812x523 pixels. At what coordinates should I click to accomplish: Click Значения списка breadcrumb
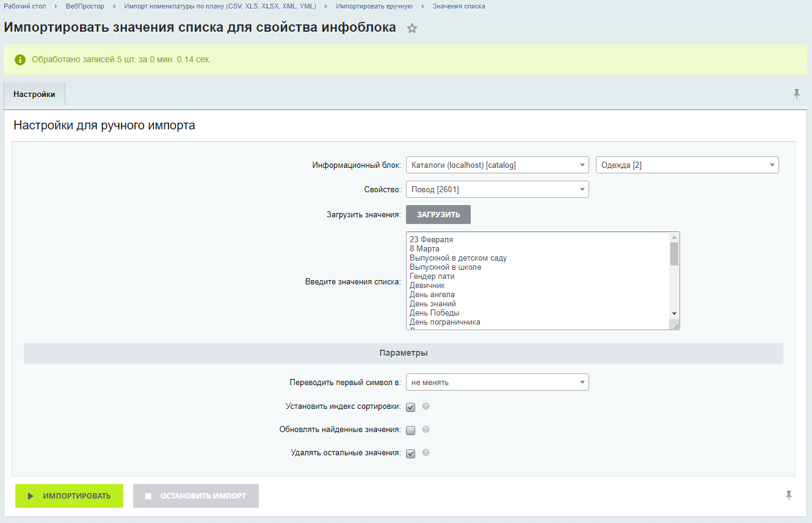[459, 6]
